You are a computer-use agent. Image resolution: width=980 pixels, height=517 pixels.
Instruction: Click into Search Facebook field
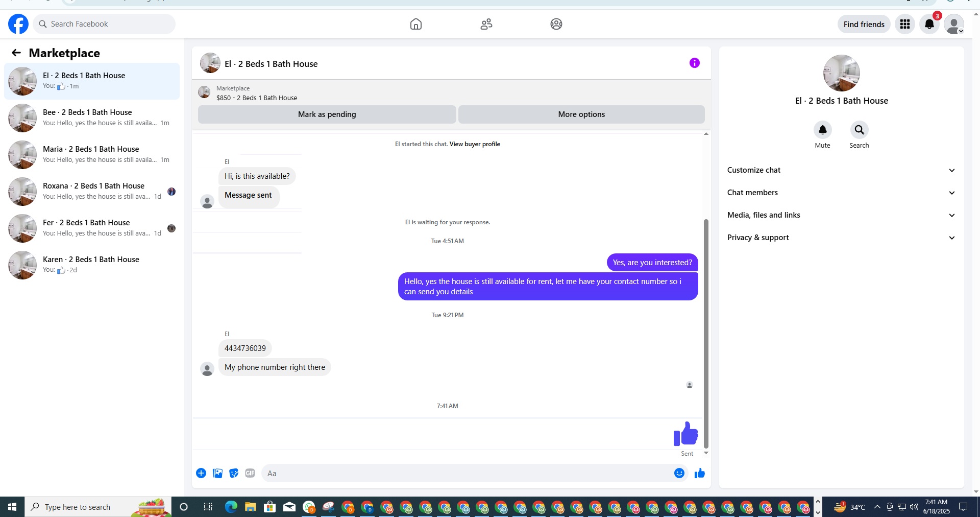(104, 24)
